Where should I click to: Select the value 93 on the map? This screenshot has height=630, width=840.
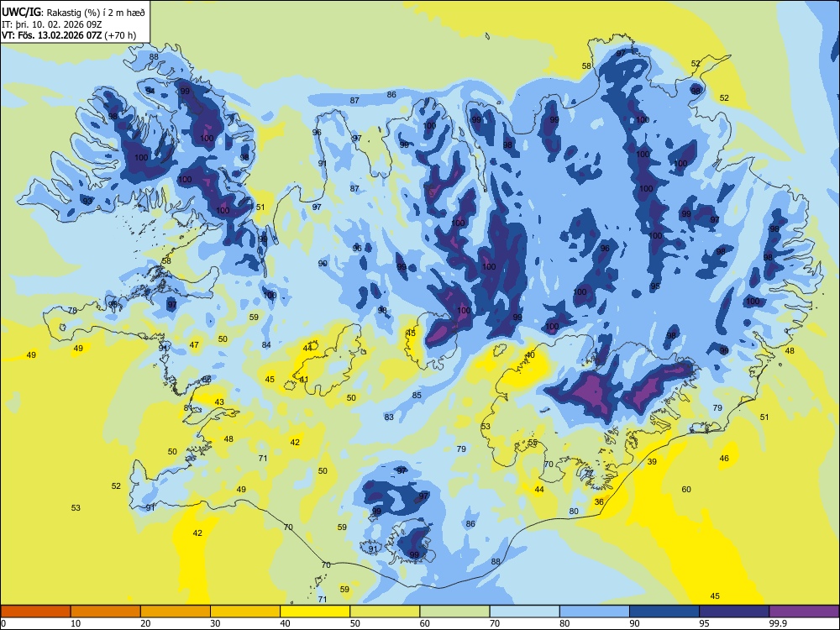click(x=87, y=201)
